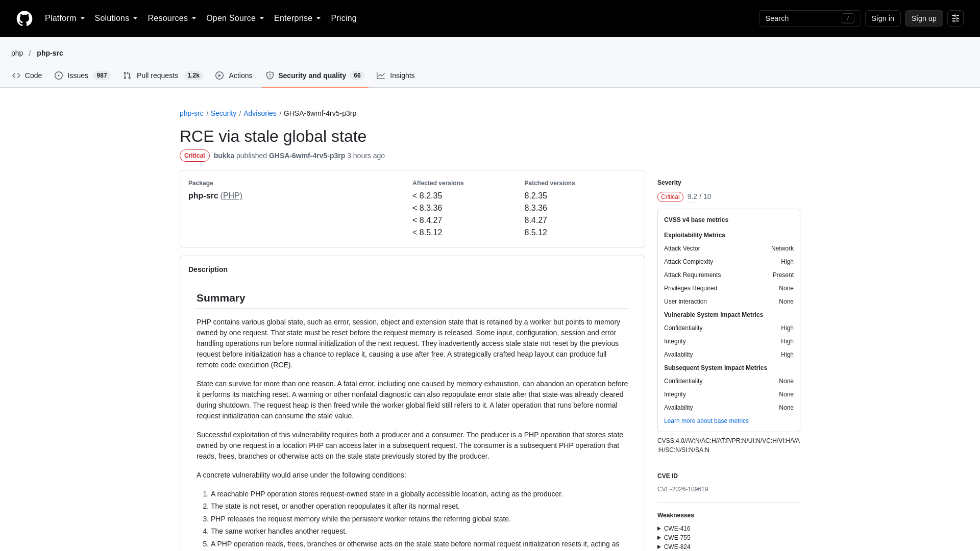Image resolution: width=980 pixels, height=551 pixels.
Task: Click the CVSS:4.0 vector string
Action: (x=728, y=445)
